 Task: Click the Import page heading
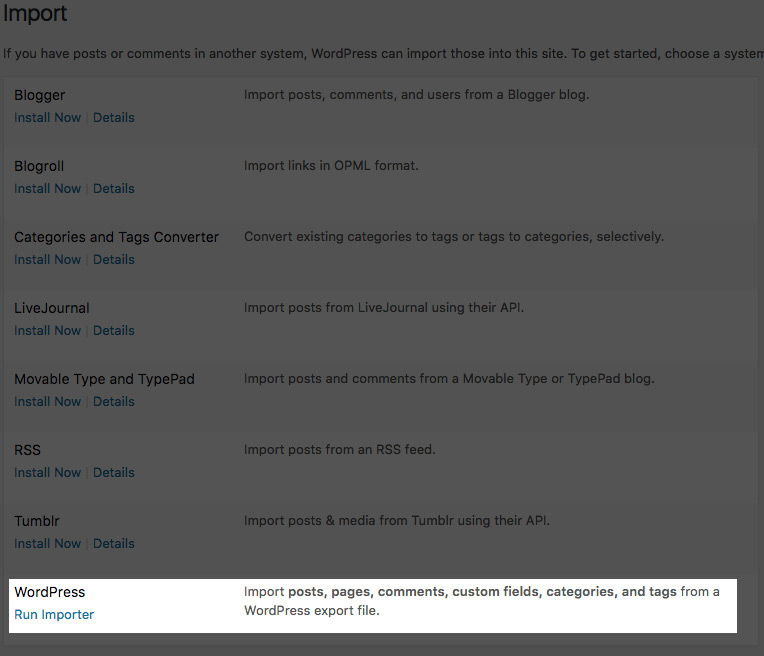(35, 14)
